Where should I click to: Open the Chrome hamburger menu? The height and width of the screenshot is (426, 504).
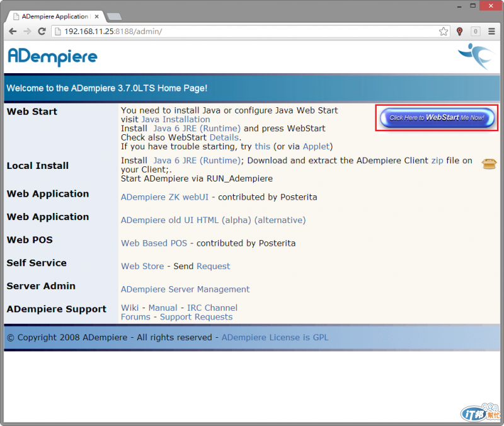(x=491, y=31)
